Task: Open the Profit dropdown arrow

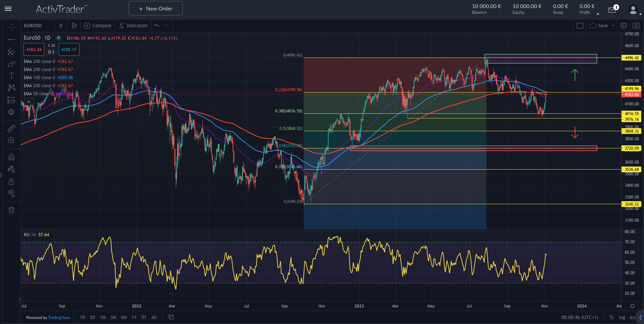Action: click(598, 14)
